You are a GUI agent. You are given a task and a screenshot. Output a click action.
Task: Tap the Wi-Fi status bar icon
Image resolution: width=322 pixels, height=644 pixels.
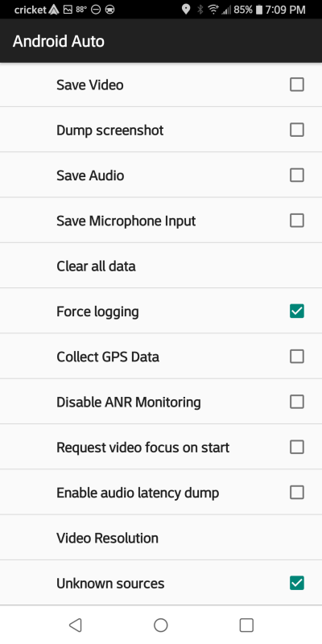click(x=213, y=10)
